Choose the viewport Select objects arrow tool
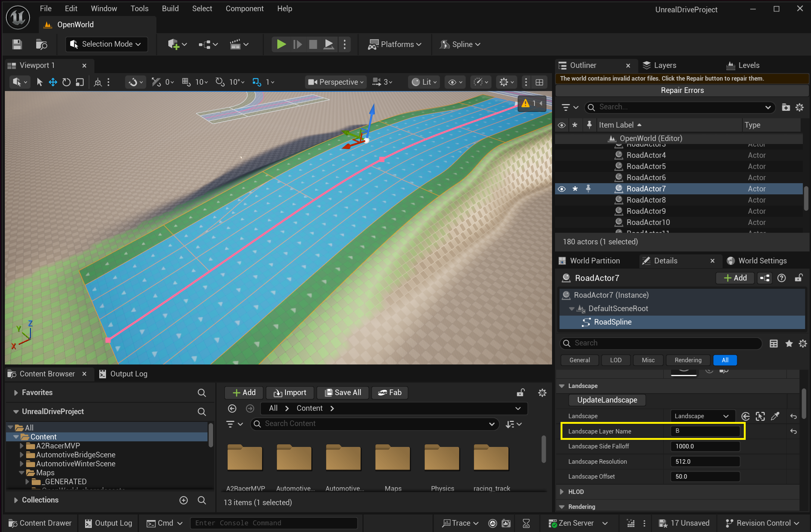 click(x=40, y=82)
